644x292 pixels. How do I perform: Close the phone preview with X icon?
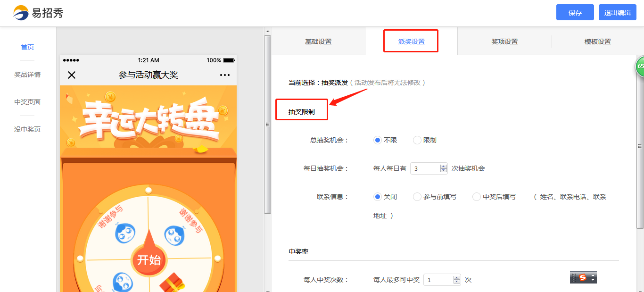[72, 75]
